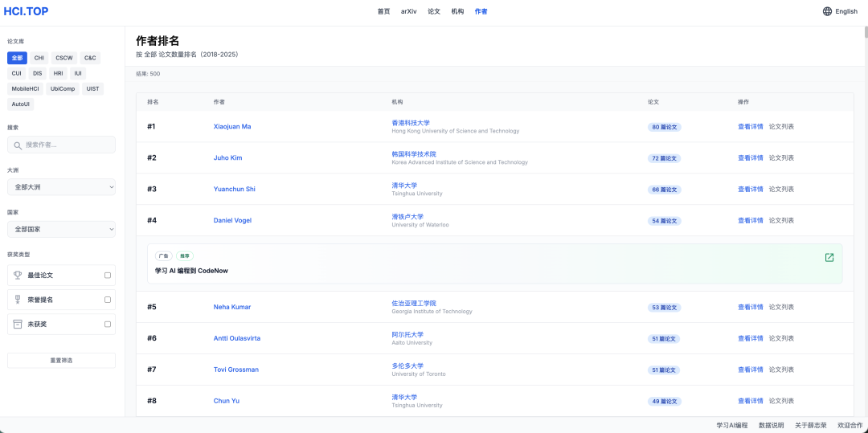Click the medal icon for 荣誉提名
This screenshot has height=433, width=868.
(x=18, y=300)
